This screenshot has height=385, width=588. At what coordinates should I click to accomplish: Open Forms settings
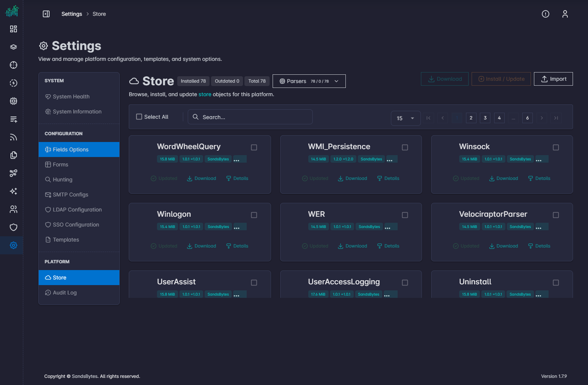[79, 165]
